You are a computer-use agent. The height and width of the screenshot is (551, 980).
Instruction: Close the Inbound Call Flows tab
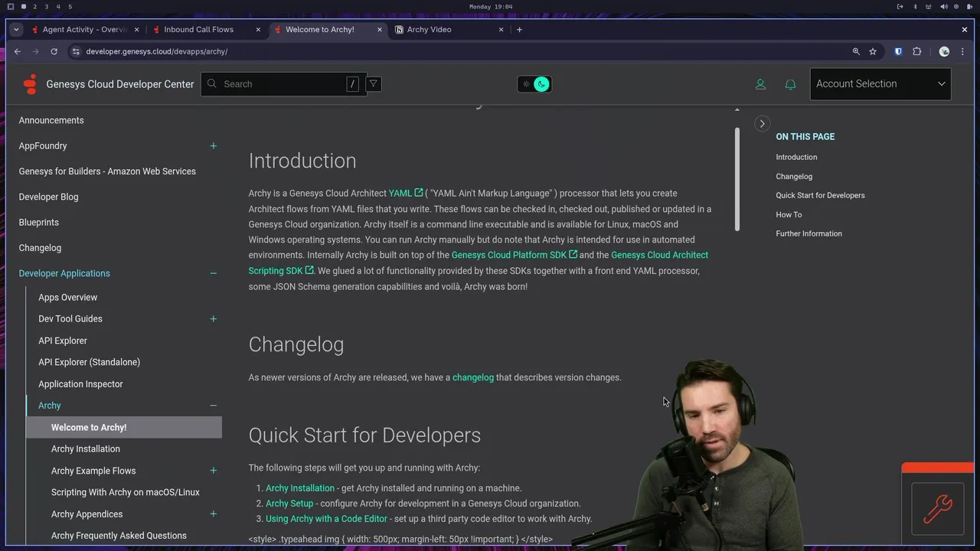258,29
